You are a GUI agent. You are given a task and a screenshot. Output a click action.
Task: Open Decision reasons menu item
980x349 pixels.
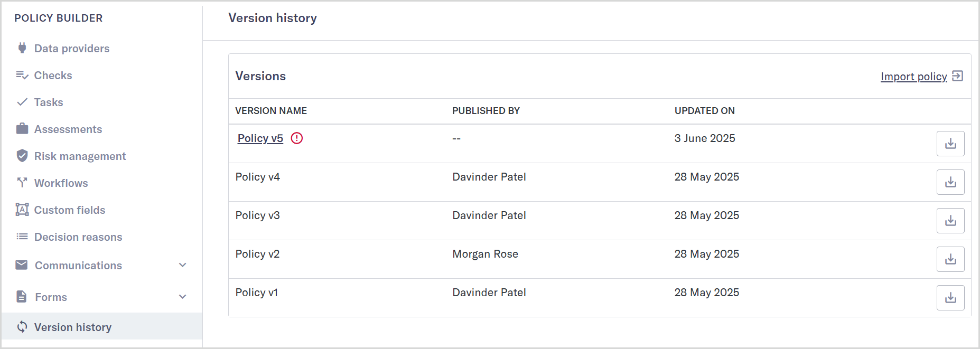pyautogui.click(x=78, y=237)
